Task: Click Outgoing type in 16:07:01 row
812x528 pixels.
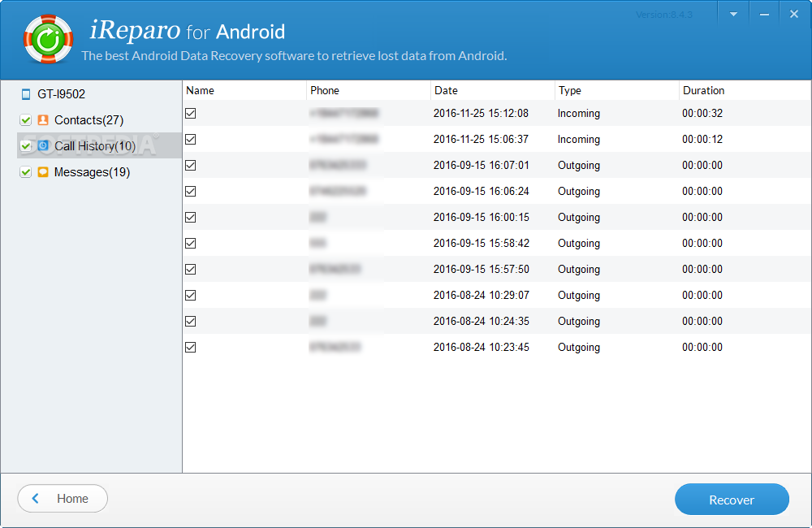Action: pos(579,165)
